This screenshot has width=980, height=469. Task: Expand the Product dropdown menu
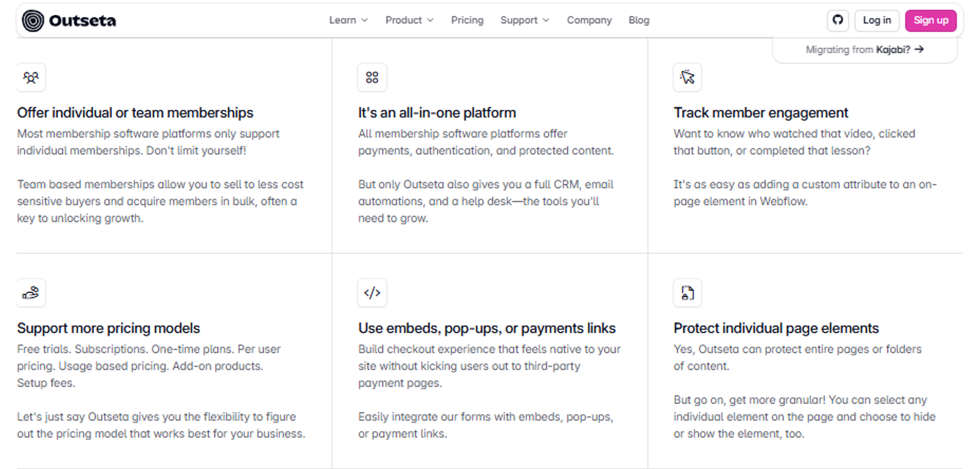click(409, 20)
